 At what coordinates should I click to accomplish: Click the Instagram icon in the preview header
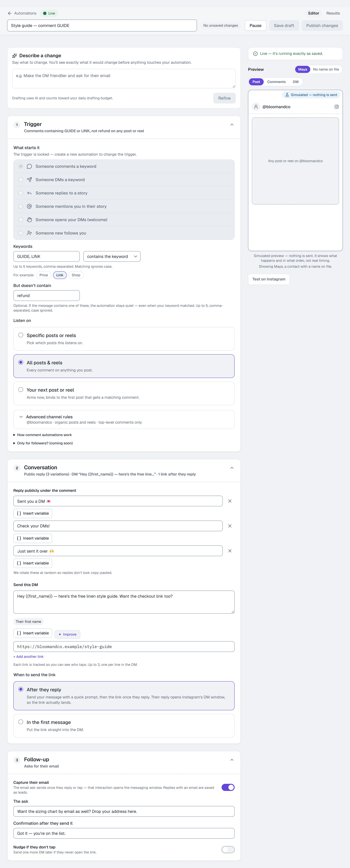click(336, 107)
